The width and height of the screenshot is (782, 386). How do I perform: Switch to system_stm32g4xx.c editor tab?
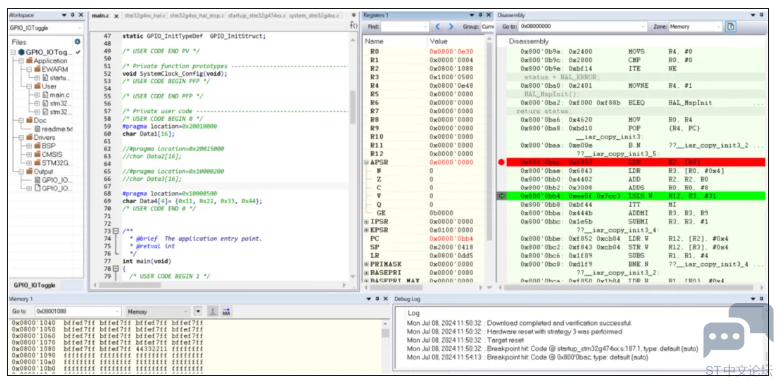click(313, 16)
